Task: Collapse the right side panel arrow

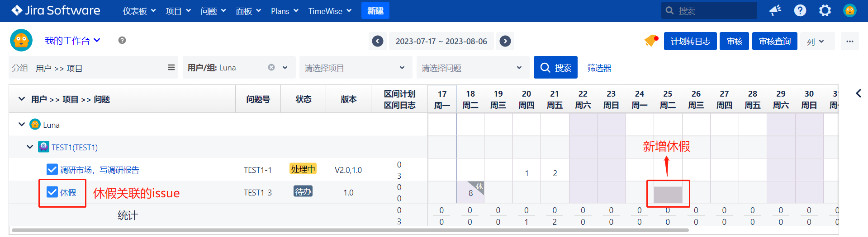Action: (x=858, y=93)
